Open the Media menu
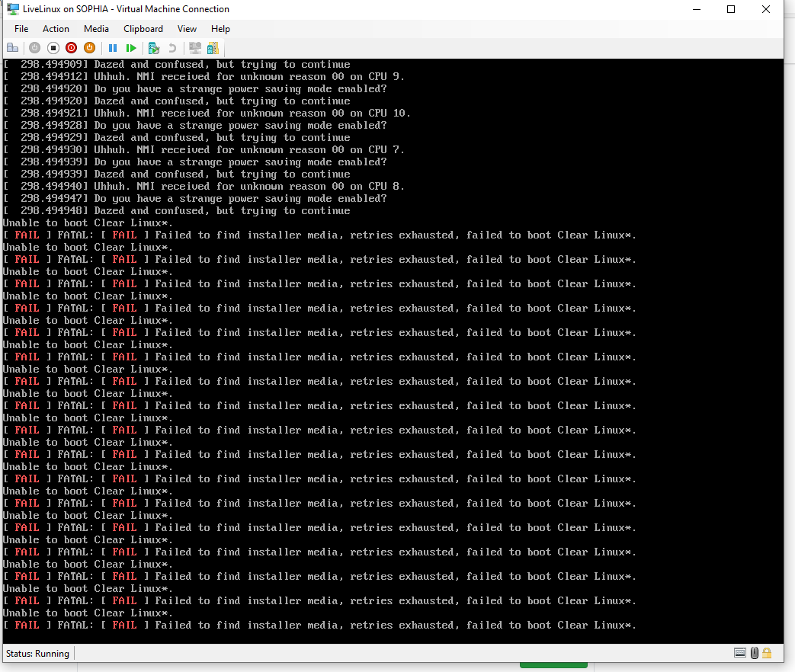Screen dimensions: 795x672 tap(96, 29)
